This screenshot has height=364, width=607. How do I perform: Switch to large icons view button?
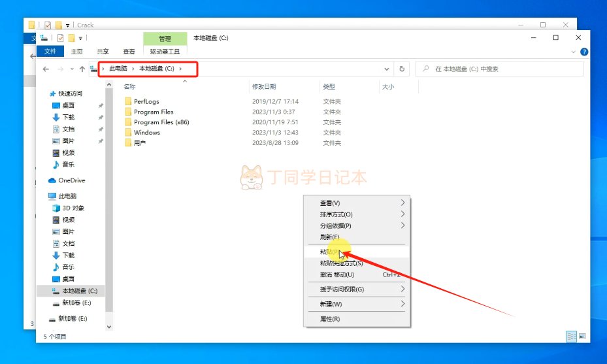tap(582, 336)
